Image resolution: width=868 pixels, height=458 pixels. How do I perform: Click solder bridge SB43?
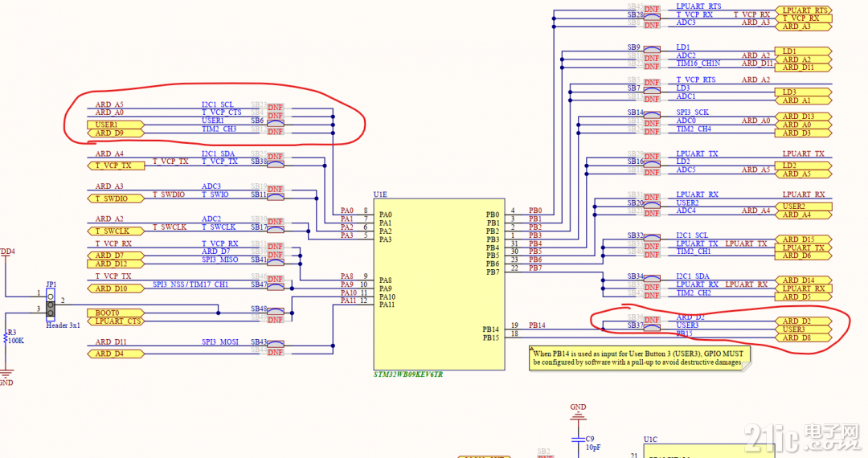click(x=275, y=344)
